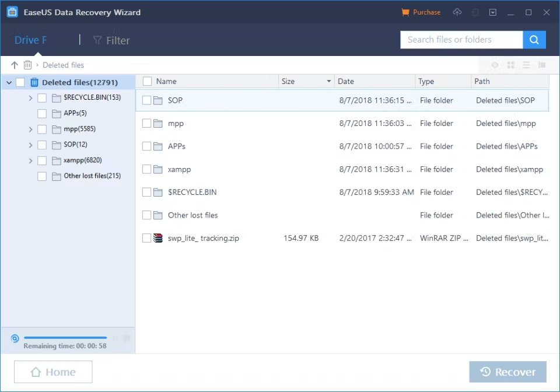
Task: Switch to detail view of recovered files
Action: coord(541,65)
